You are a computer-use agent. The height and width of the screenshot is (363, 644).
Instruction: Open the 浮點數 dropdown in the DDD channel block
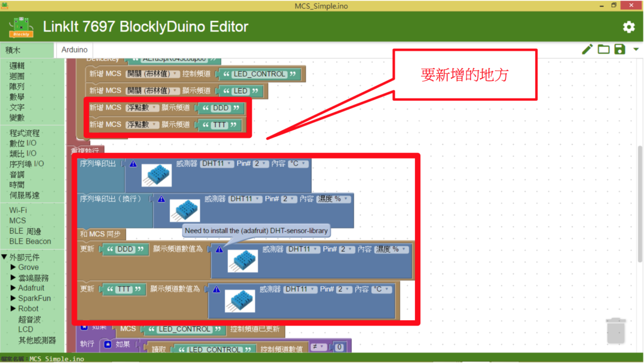pos(142,108)
